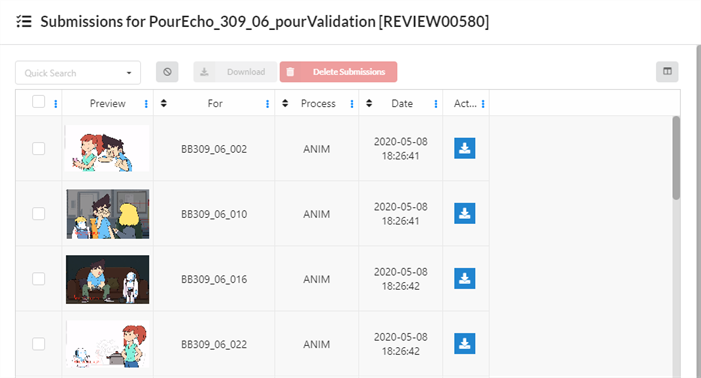Download submission BB309_06_022
The height and width of the screenshot is (378, 701).
[x=465, y=344]
